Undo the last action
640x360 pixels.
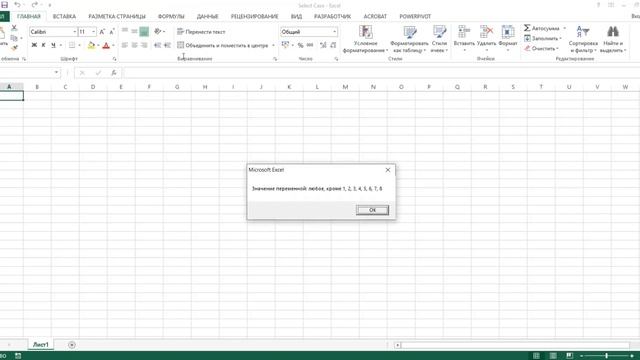point(17,5)
